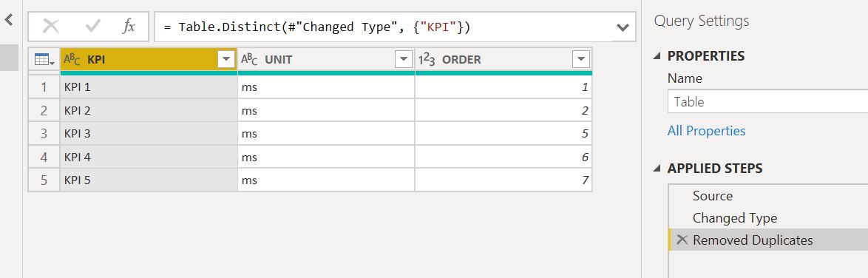The height and width of the screenshot is (278, 868).
Task: Select the cell containing KPI 5
Action: [x=149, y=180]
